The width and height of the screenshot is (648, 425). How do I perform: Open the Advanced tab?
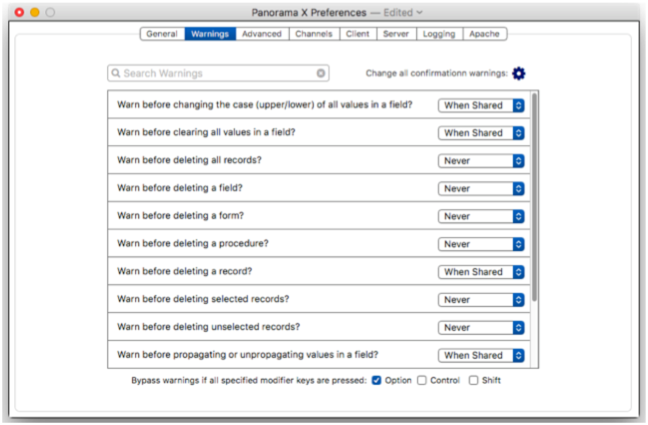pos(262,34)
